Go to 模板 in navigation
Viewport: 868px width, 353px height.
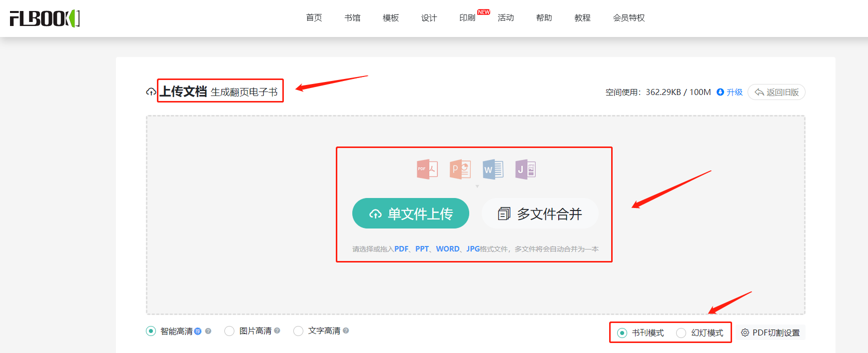point(391,18)
